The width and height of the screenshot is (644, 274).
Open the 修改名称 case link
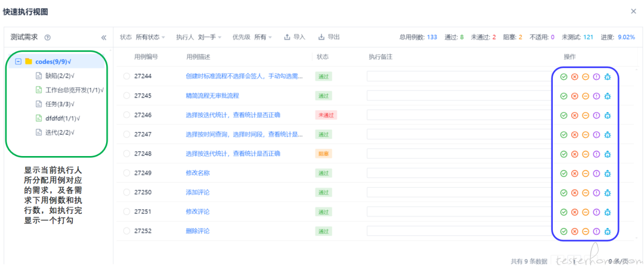pyautogui.click(x=198, y=173)
